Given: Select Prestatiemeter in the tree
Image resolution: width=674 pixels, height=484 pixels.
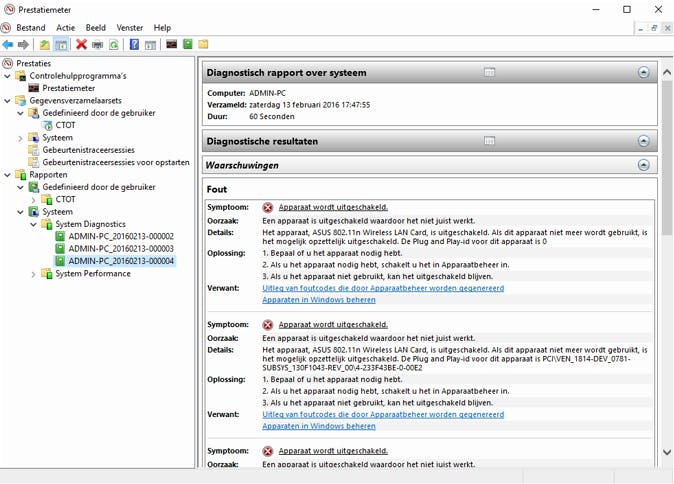Looking at the screenshot, I should pyautogui.click(x=68, y=88).
